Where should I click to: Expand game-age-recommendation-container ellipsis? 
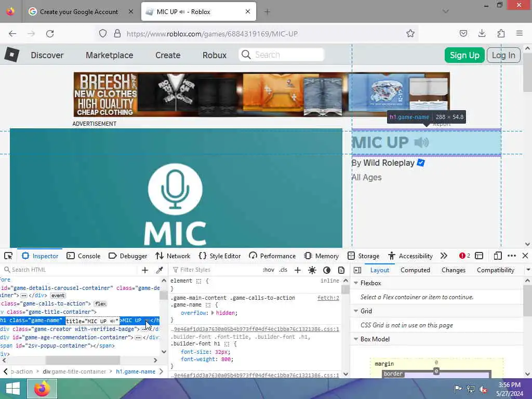[138, 338]
